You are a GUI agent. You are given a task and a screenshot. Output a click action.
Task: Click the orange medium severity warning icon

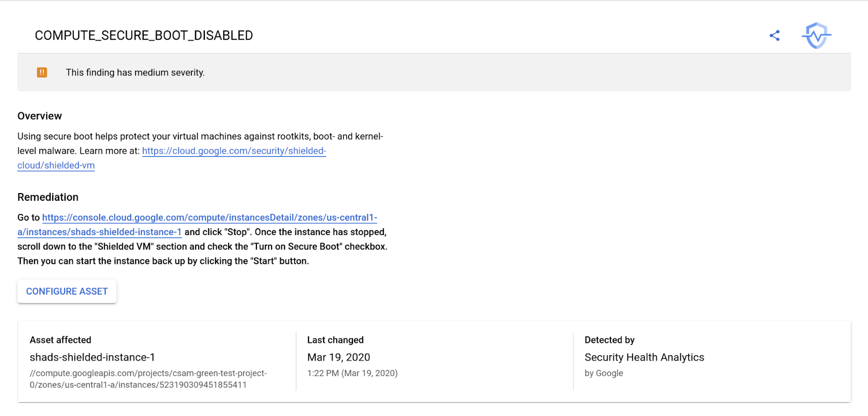coord(42,72)
